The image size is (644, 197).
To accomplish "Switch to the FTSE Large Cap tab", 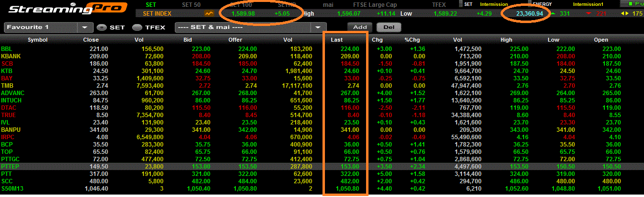I will tap(375, 4).
